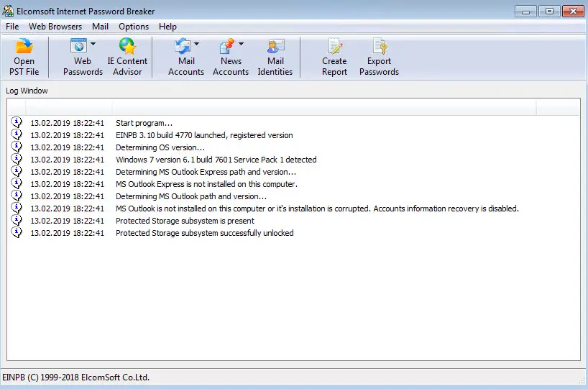
Task: Select 'Determining MS Outlook Express path and version' text
Action: point(206,172)
